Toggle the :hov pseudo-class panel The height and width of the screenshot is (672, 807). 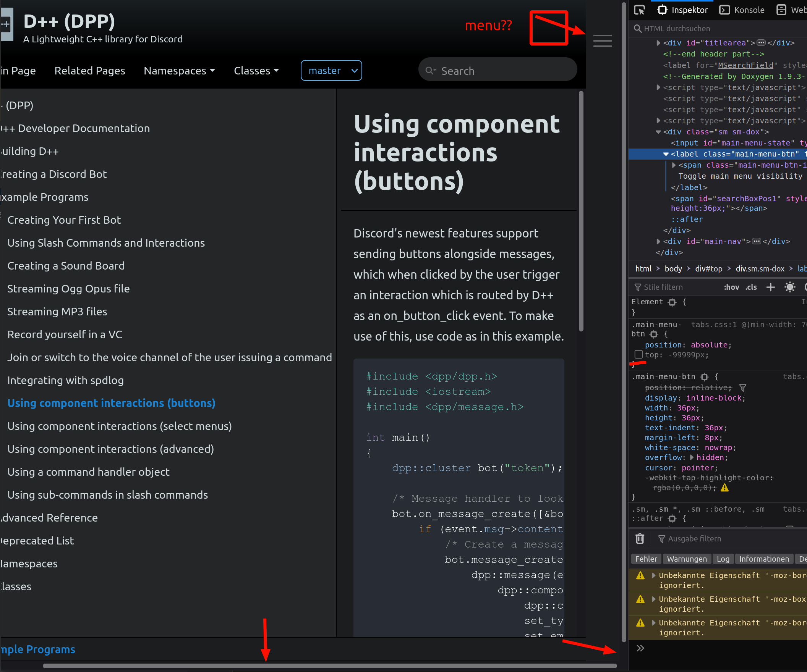pyautogui.click(x=731, y=287)
